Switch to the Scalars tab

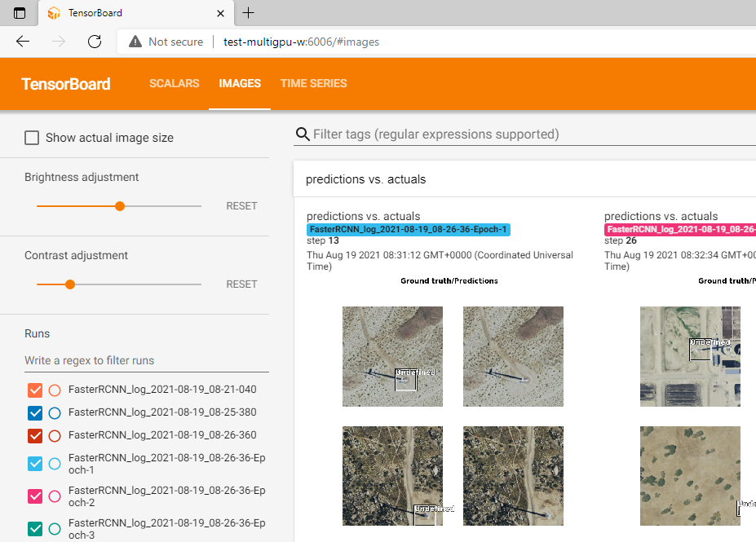pyautogui.click(x=174, y=84)
